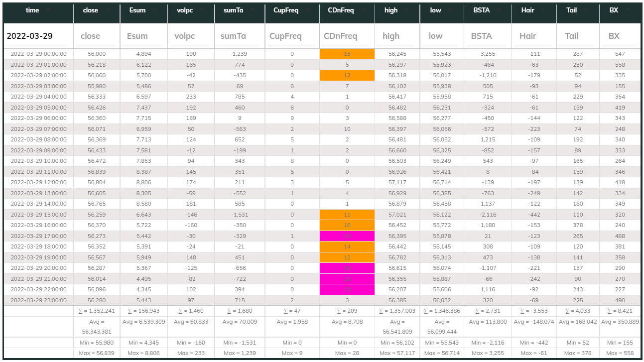Select volpc value -160 in the 16:00 row

click(x=191, y=225)
